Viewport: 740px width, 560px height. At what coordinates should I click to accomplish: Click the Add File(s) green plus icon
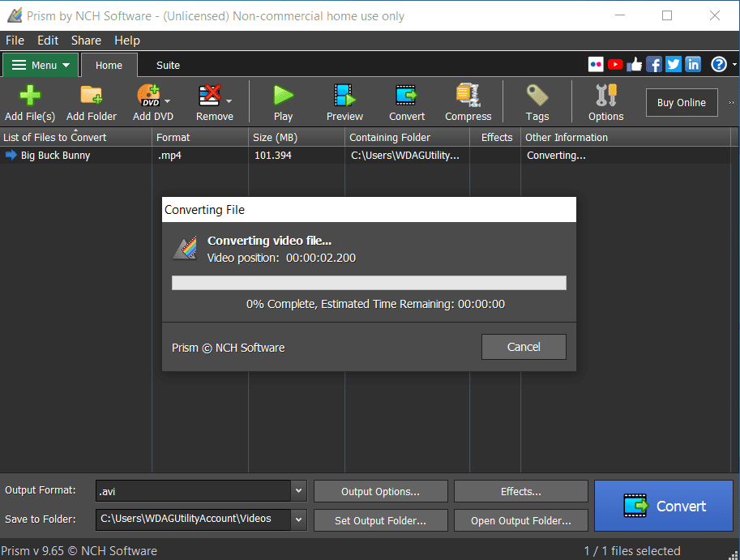point(30,96)
